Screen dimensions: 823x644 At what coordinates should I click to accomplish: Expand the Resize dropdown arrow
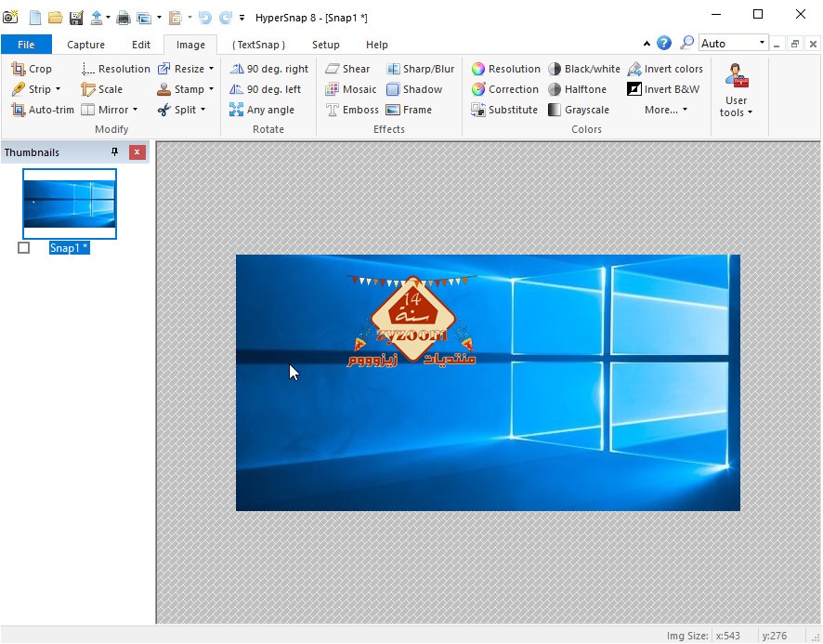(x=211, y=69)
